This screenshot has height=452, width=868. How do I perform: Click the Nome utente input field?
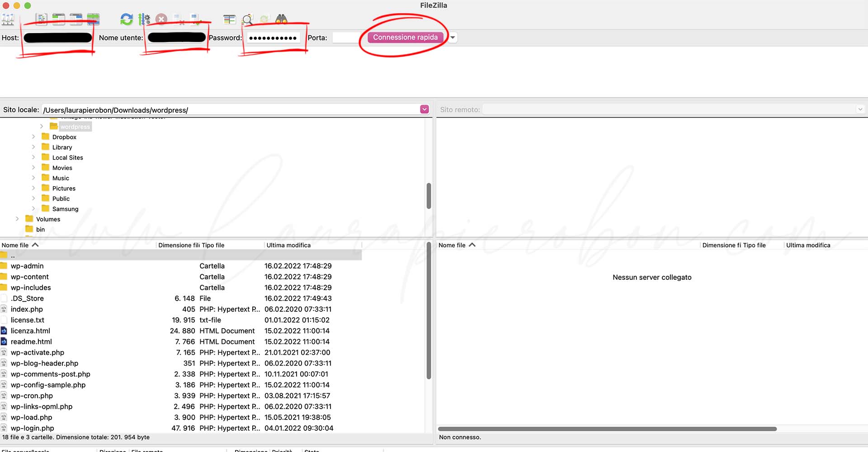[176, 38]
